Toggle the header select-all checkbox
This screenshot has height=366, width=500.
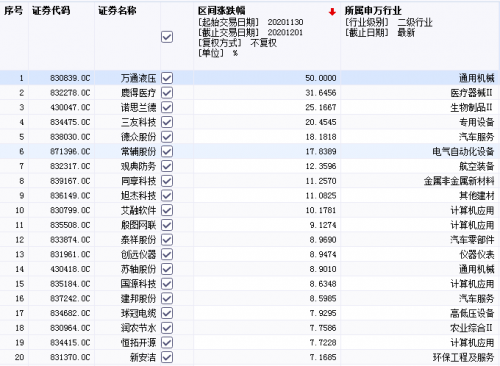click(x=167, y=37)
